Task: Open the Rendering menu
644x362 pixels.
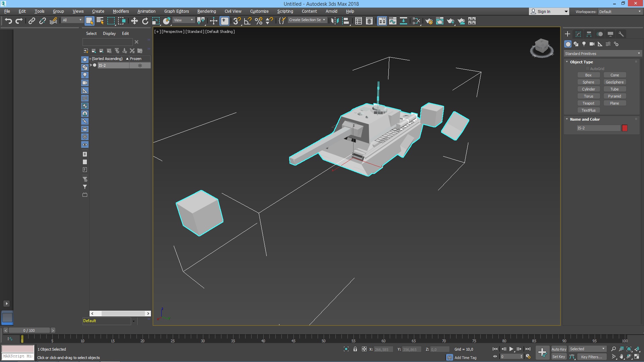Action: pyautogui.click(x=206, y=11)
